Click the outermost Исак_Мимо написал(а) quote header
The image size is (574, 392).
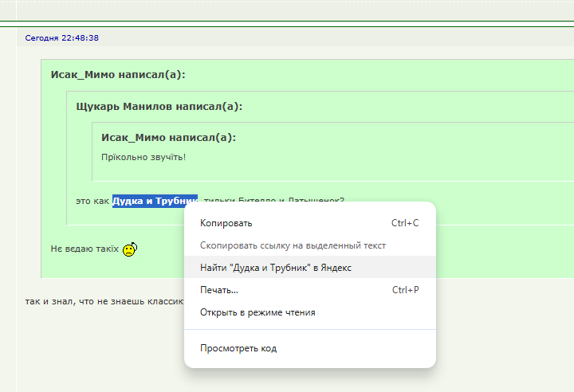pos(117,75)
